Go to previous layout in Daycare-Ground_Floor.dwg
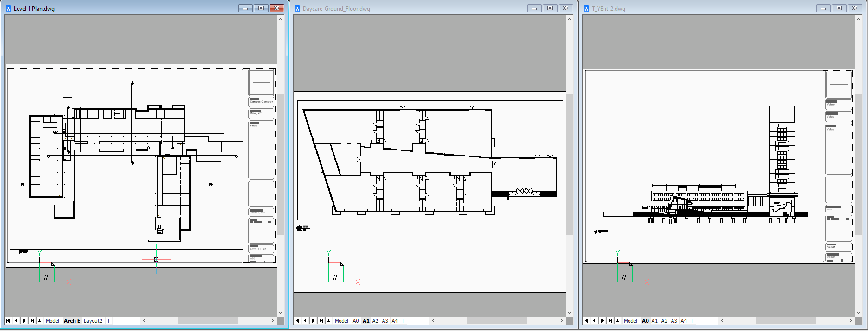 point(305,320)
